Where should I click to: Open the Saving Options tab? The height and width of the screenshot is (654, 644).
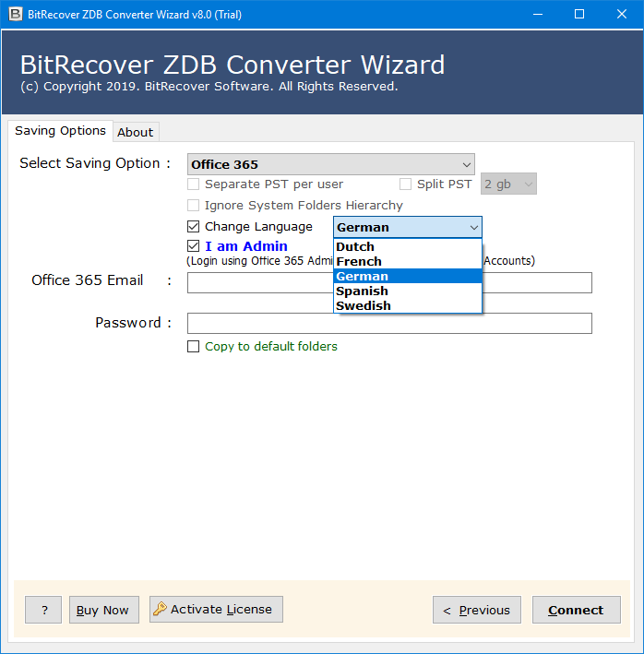click(x=60, y=131)
